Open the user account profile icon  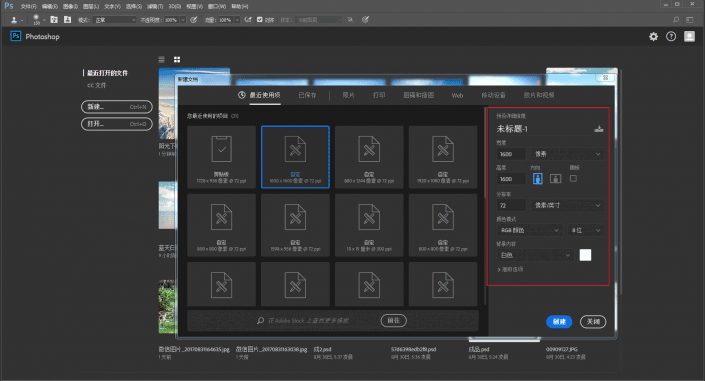(689, 36)
